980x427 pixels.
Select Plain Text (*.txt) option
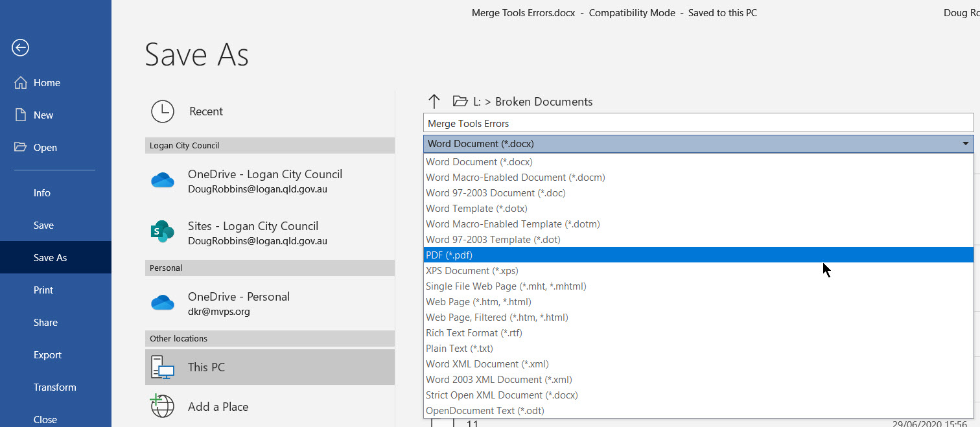[698, 349]
